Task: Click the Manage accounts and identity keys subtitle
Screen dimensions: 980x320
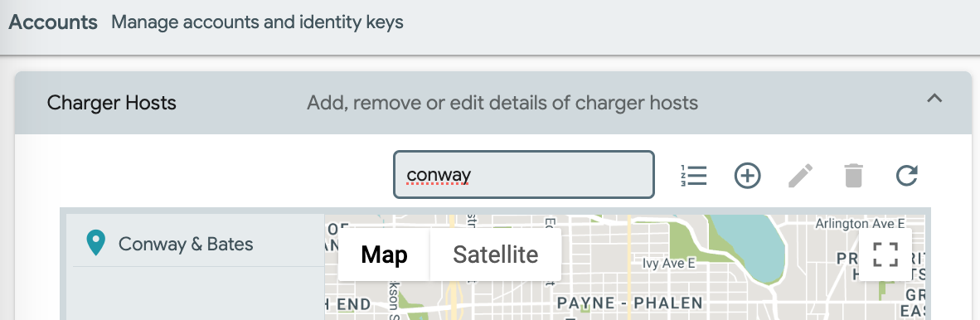Action: (258, 22)
